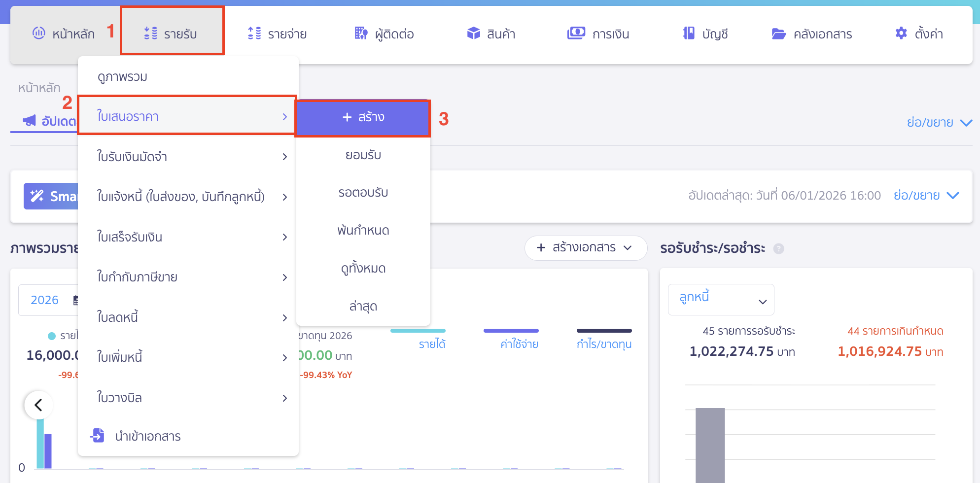Expand the สร้างเอกสาร dropdown
This screenshot has width=980, height=483.
586,248
